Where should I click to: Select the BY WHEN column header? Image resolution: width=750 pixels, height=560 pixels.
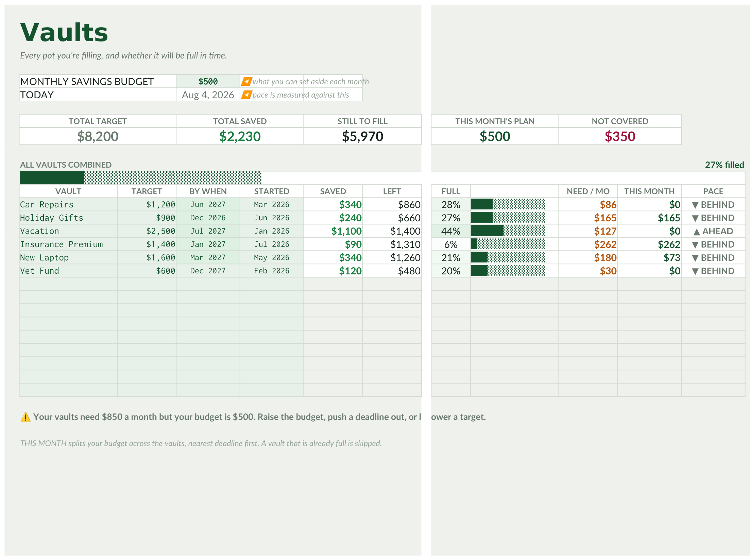pyautogui.click(x=208, y=191)
